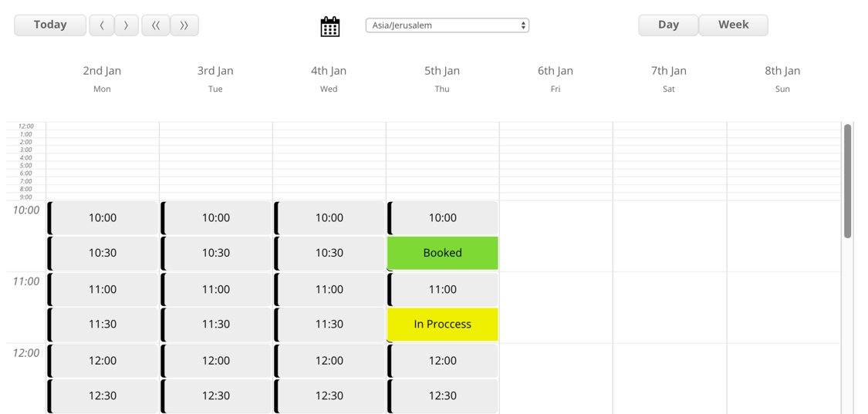Click the Today button
This screenshot has height=414, width=868.
click(x=50, y=25)
